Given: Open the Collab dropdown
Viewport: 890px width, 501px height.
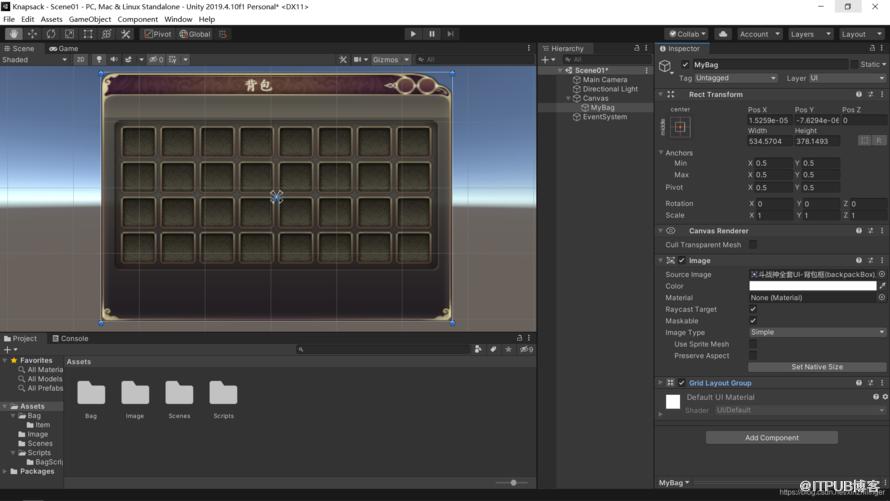Looking at the screenshot, I should [x=687, y=34].
